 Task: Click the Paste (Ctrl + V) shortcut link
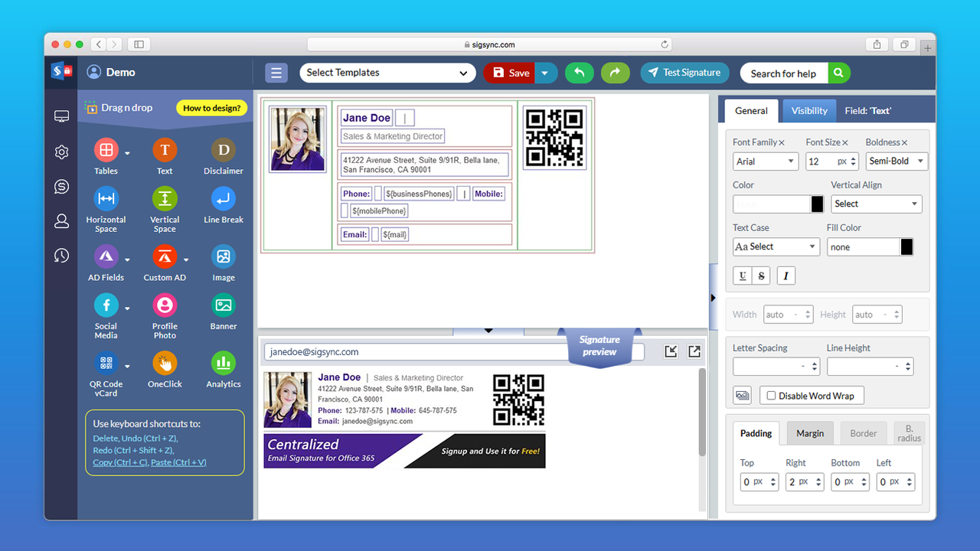178,462
